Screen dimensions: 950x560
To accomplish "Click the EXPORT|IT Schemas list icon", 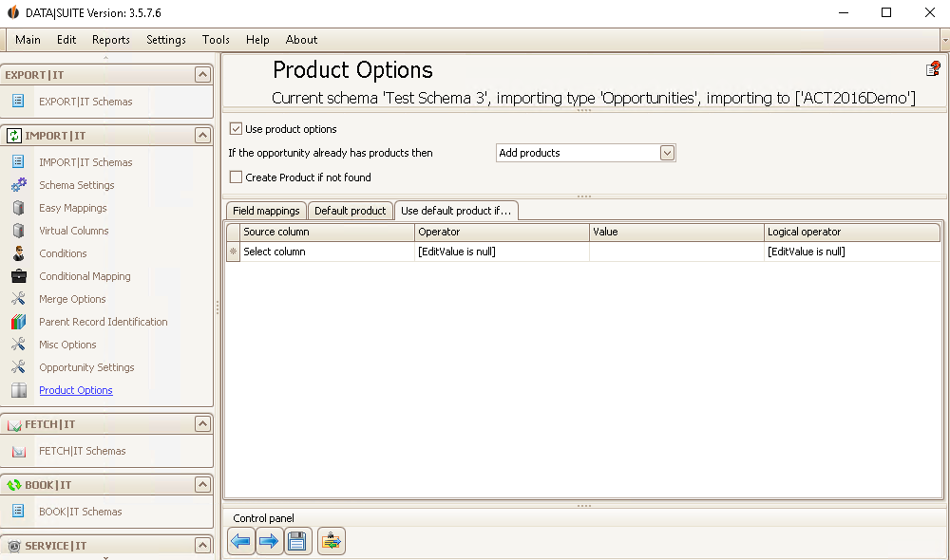I will (x=18, y=102).
